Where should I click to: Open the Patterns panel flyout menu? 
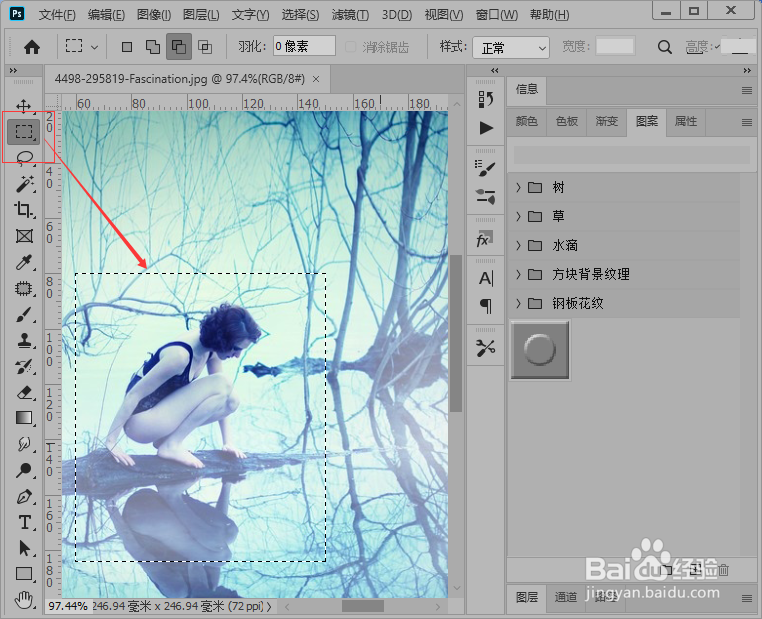747,122
